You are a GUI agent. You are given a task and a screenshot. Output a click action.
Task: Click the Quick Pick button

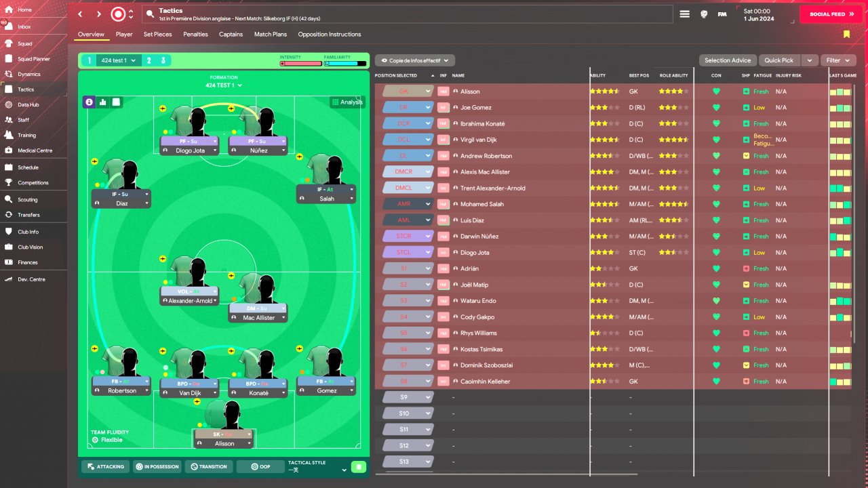point(780,60)
